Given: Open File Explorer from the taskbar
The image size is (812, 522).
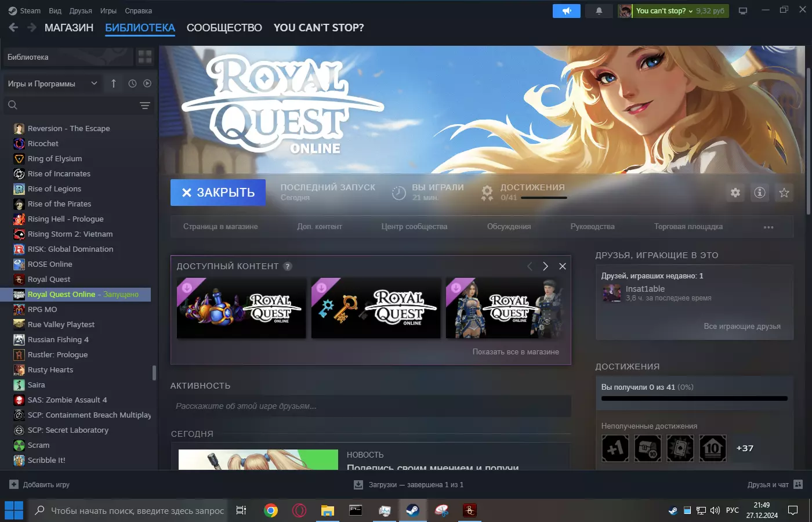Looking at the screenshot, I should 328,510.
